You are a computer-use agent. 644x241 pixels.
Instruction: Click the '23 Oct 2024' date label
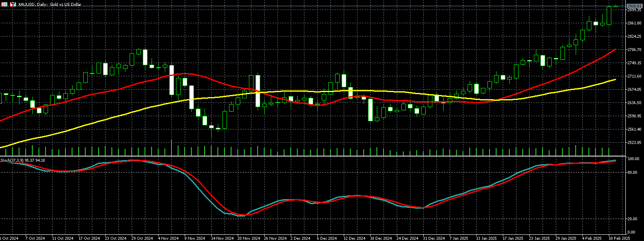(x=116, y=239)
